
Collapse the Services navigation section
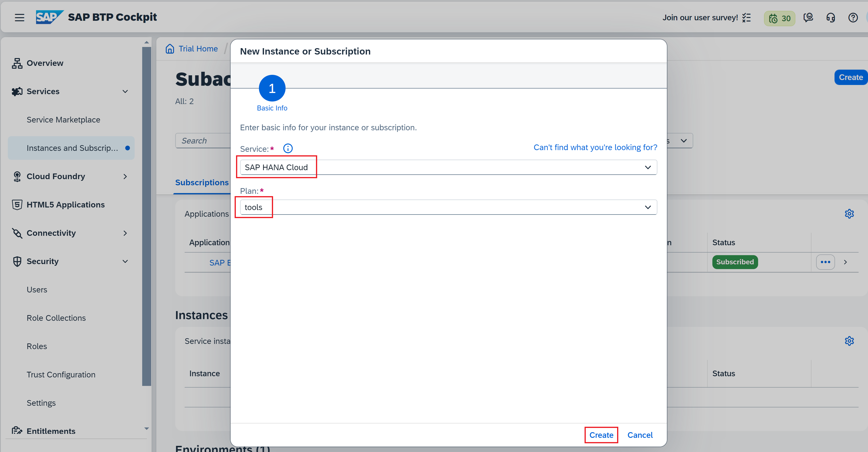(125, 91)
